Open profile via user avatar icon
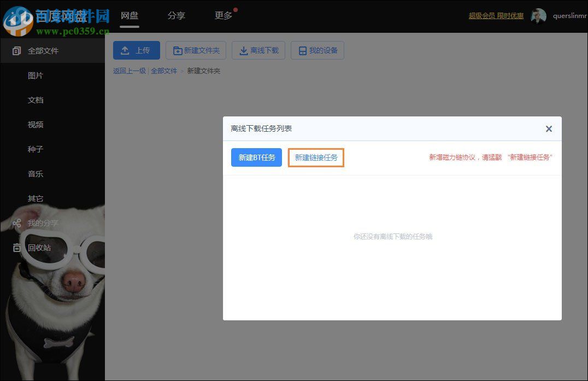588x381 pixels. point(538,16)
